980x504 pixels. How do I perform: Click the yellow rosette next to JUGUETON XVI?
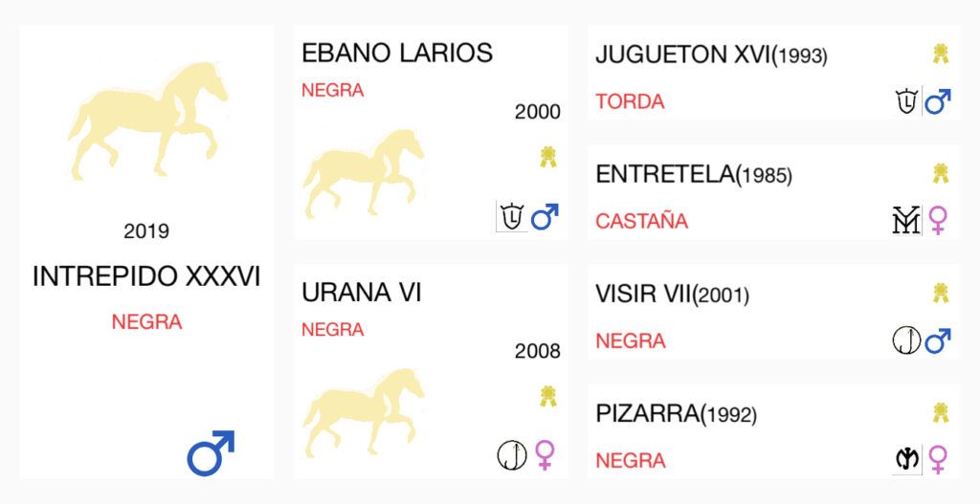(x=941, y=54)
